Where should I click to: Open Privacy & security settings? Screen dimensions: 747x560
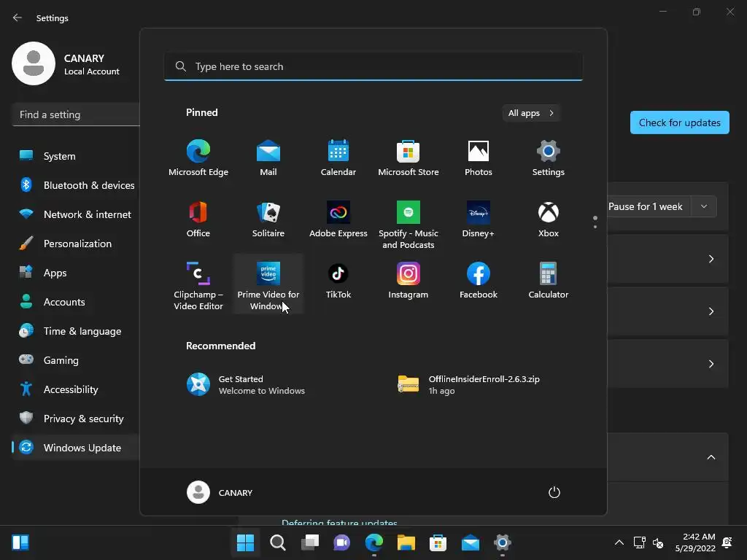(x=75, y=419)
